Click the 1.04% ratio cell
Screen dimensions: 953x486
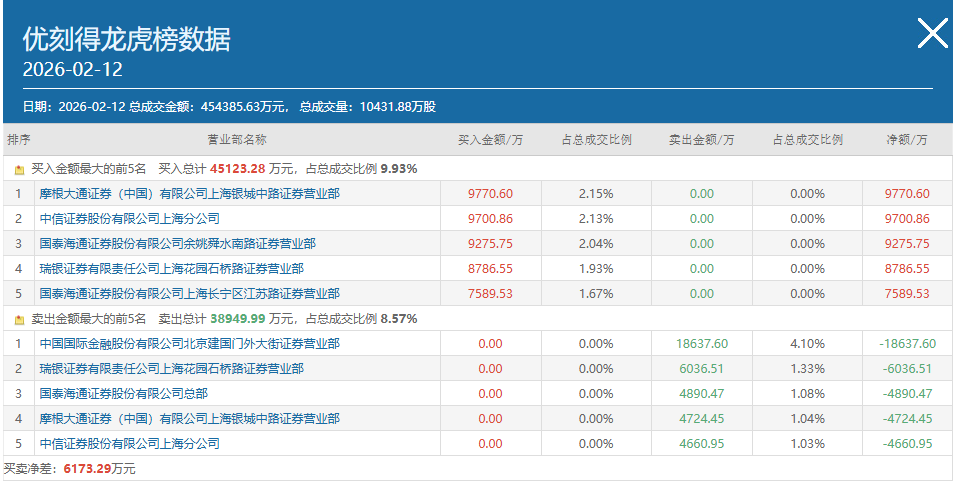click(808, 419)
